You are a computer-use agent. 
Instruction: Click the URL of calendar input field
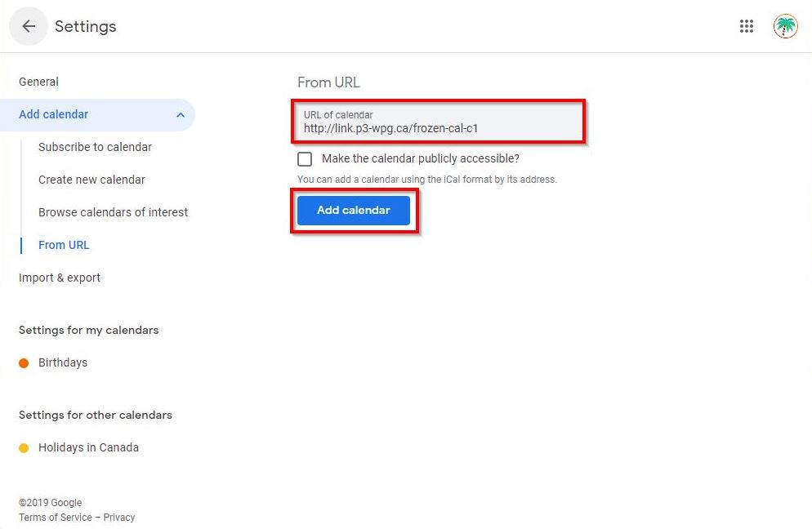tap(438, 122)
